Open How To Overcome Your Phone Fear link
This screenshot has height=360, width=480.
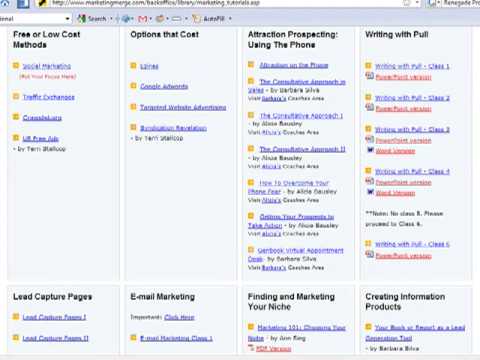tap(294, 183)
